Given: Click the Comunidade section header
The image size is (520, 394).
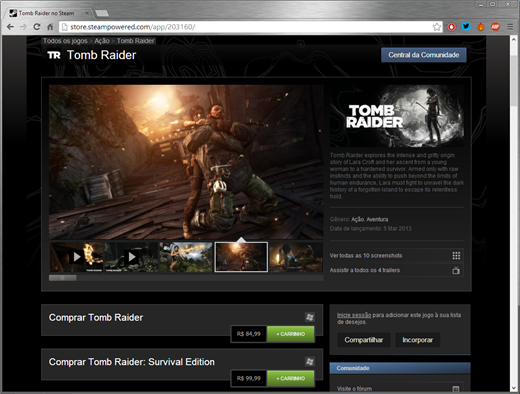Looking at the screenshot, I should coord(400,368).
